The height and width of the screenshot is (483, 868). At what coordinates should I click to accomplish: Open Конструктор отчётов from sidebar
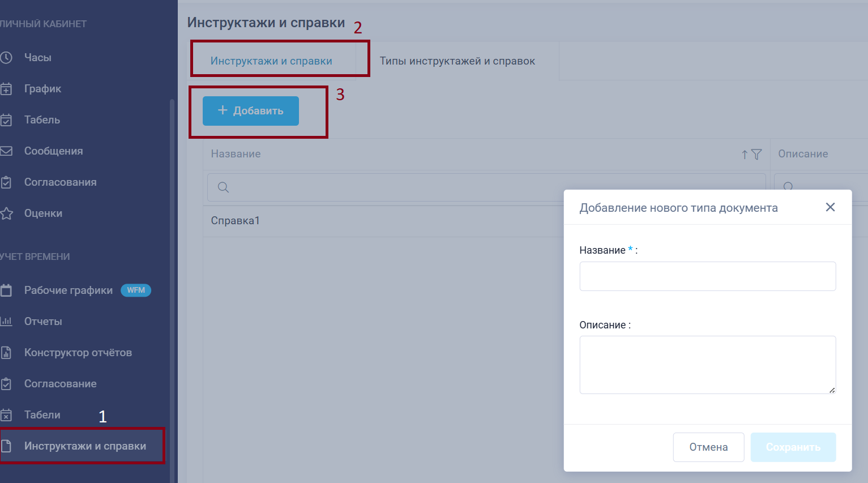coord(78,353)
